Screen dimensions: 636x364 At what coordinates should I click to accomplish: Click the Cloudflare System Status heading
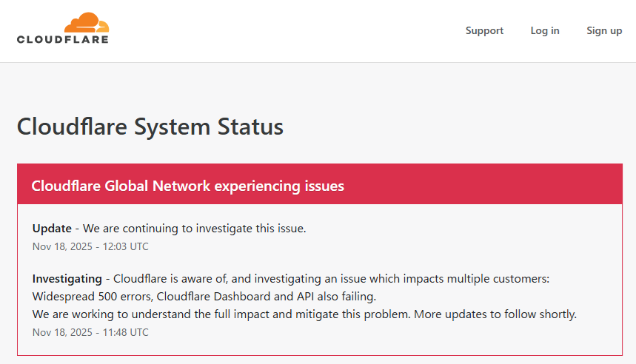coord(150,127)
